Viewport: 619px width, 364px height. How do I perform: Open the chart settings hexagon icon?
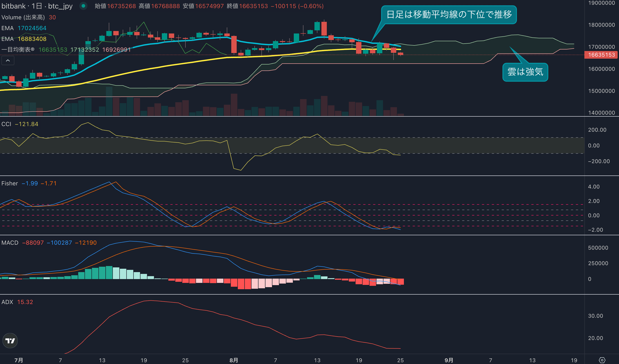602,360
